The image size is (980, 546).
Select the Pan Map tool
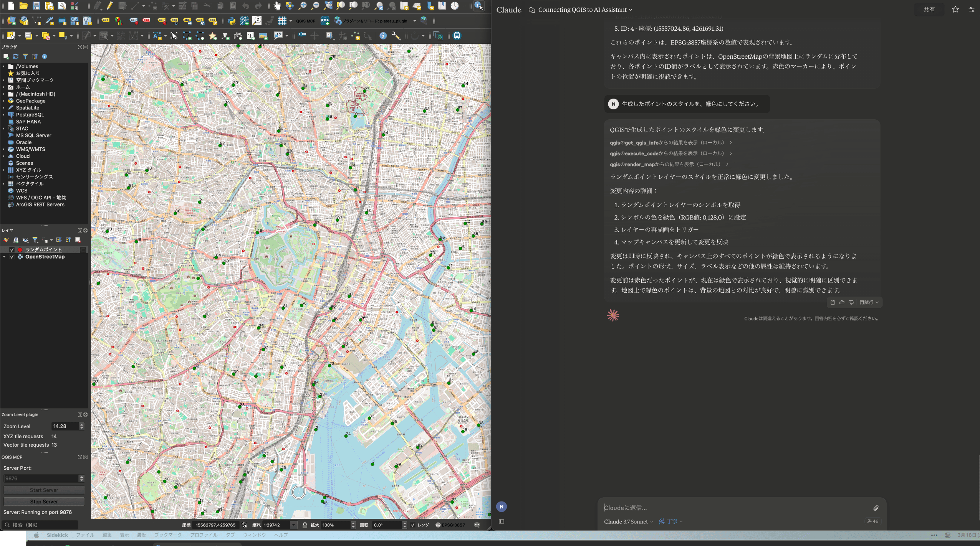click(277, 6)
